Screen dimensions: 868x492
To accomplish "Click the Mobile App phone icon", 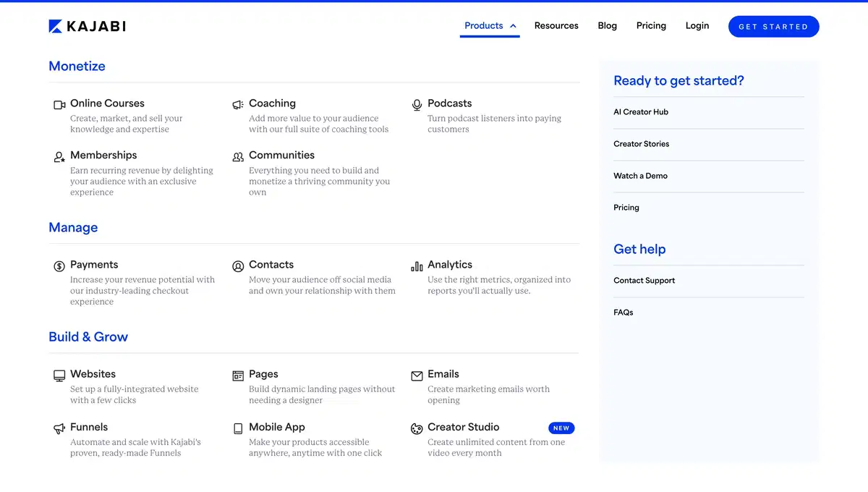I will [238, 428].
